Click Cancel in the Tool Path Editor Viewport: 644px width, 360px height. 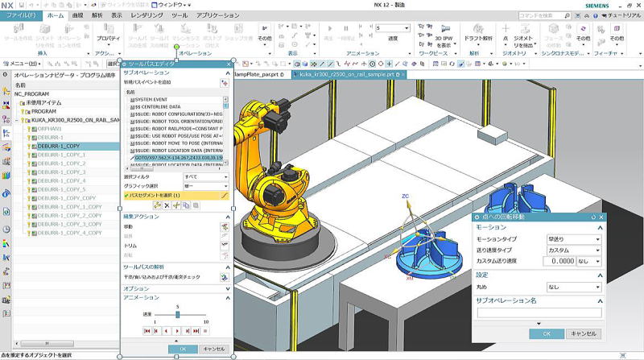[214, 349]
